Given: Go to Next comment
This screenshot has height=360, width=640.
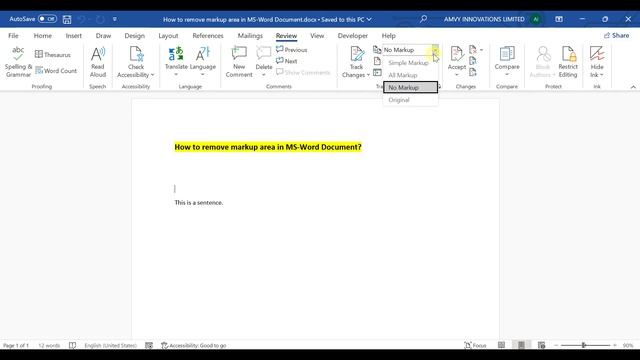Looking at the screenshot, I should tap(287, 61).
